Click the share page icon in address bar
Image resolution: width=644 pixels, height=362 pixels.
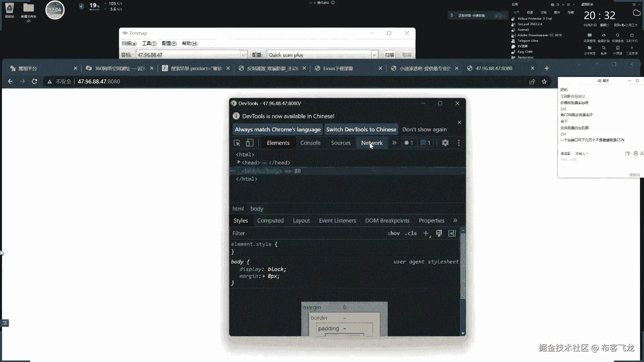point(532,81)
